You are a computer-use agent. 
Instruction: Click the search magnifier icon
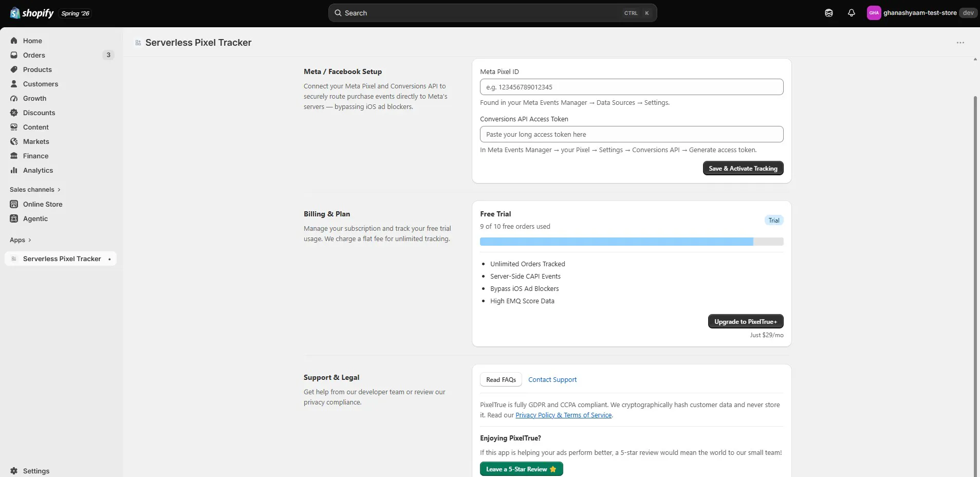pyautogui.click(x=338, y=13)
